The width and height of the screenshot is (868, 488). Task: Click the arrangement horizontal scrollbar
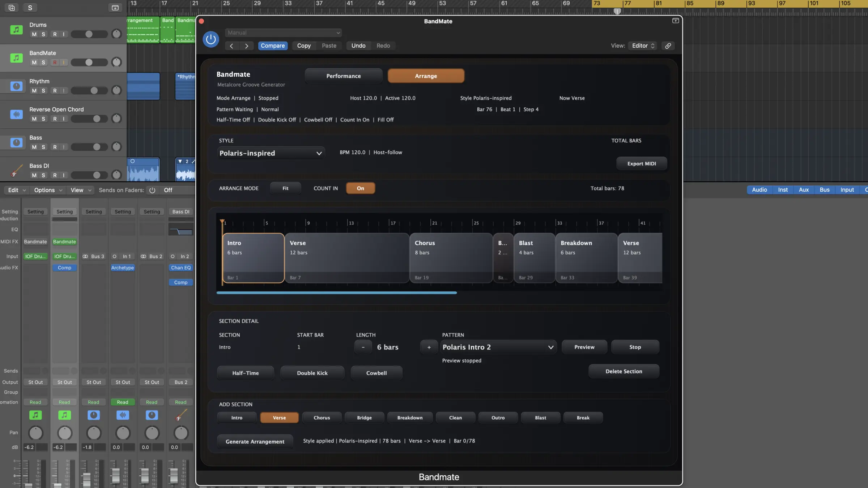336,293
